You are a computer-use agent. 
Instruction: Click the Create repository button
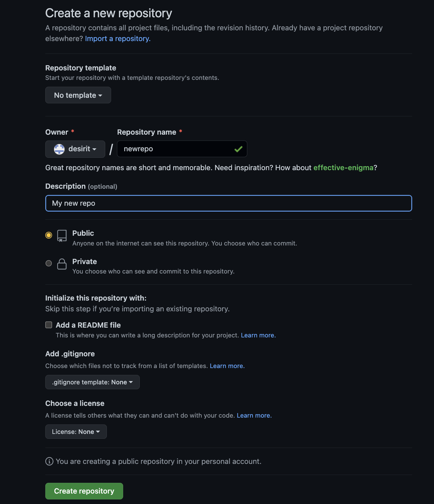(x=84, y=491)
